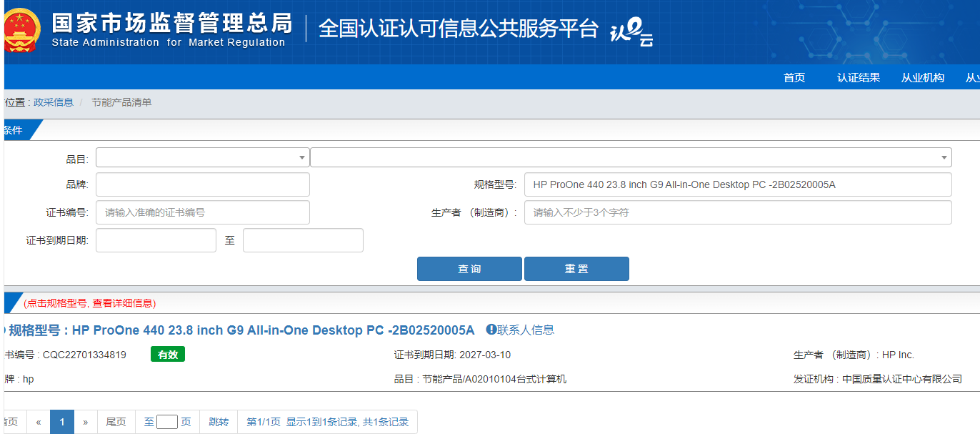This screenshot has height=434, width=980.
Task: Click the page number jump input
Action: tap(167, 422)
